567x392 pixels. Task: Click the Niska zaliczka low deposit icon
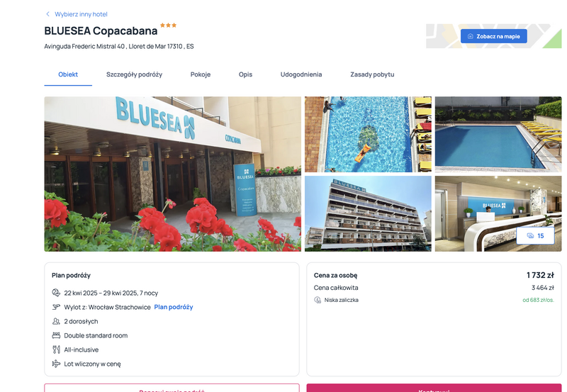pyautogui.click(x=318, y=300)
